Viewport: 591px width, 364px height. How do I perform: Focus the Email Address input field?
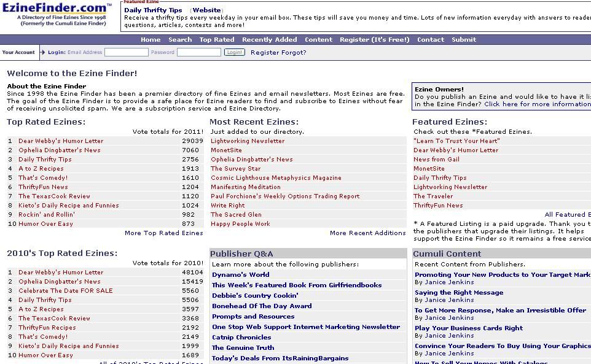coord(127,52)
